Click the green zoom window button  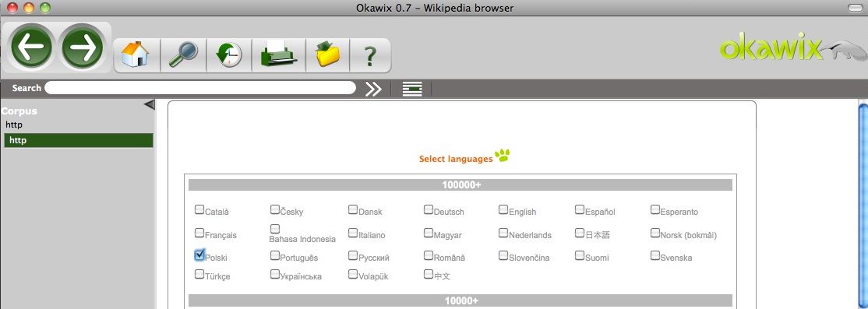(x=45, y=8)
